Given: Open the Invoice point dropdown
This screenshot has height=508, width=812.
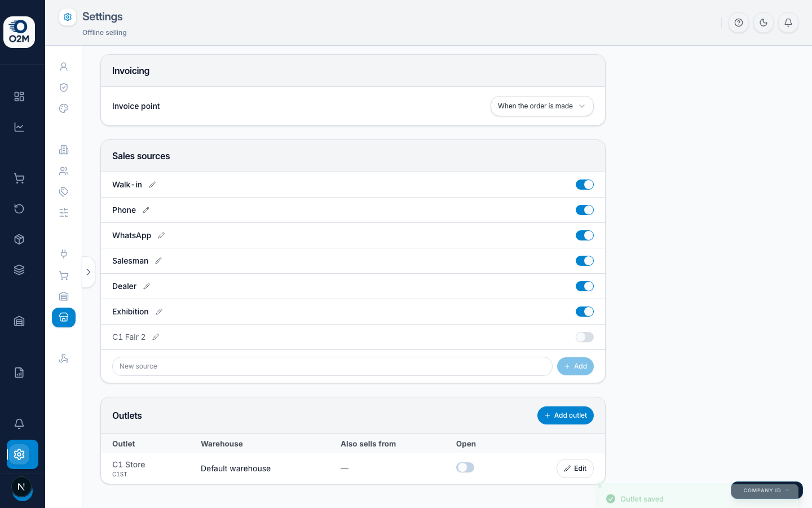Looking at the screenshot, I should [542, 106].
